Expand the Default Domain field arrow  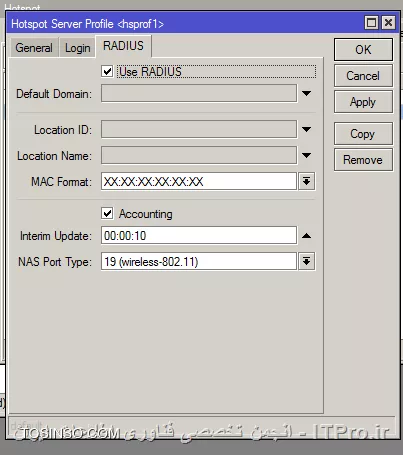tap(306, 94)
